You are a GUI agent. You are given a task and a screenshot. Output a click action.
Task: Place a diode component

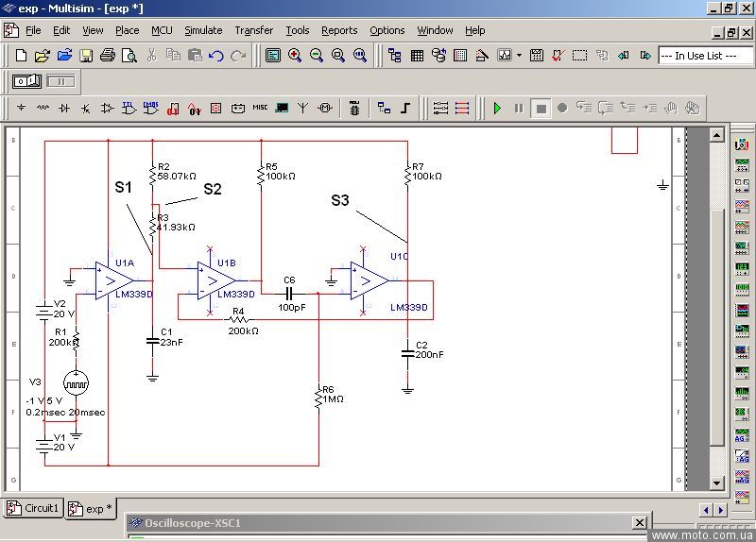63,108
